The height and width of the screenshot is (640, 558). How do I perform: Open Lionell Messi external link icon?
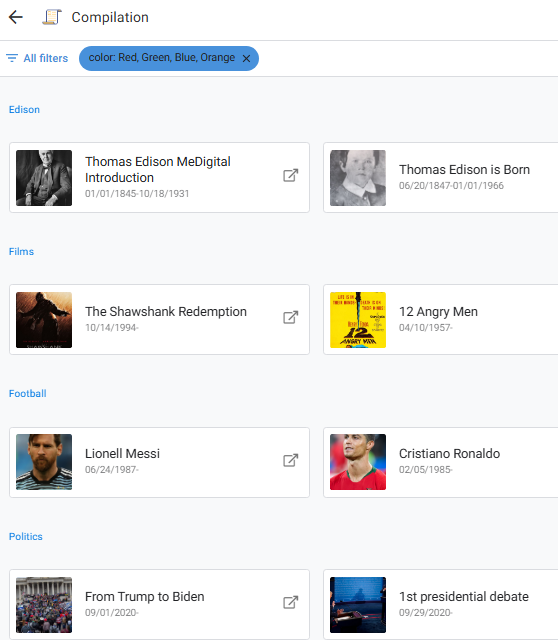point(291,460)
